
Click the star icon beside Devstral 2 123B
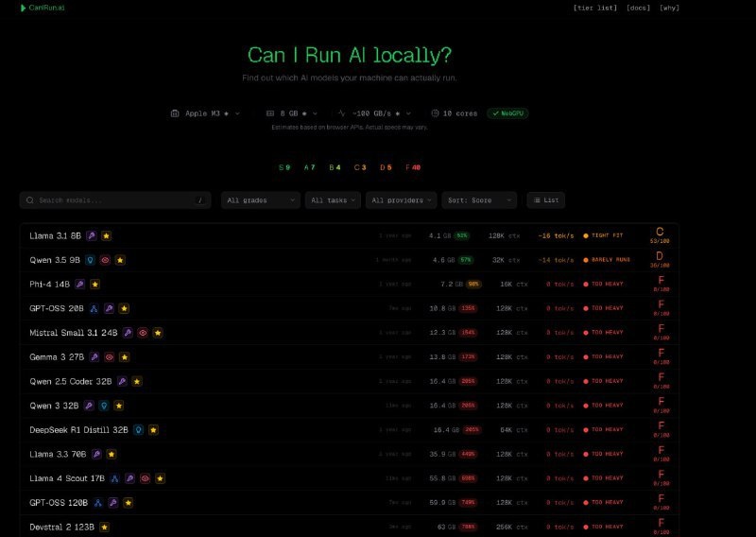[x=104, y=527]
